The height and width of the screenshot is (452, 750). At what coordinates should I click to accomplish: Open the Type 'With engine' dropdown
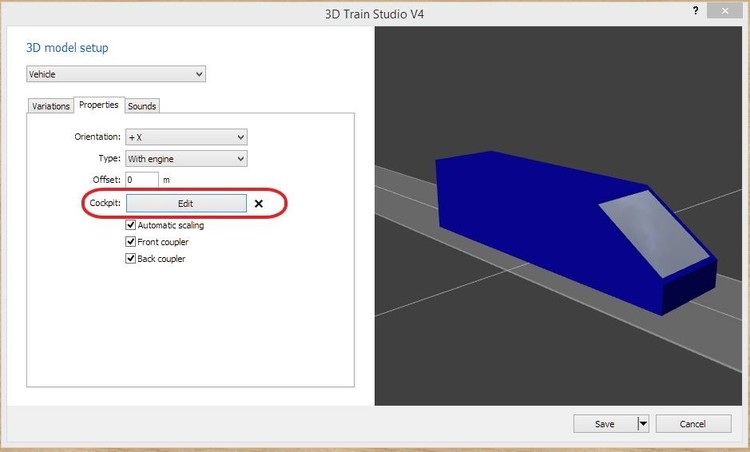(186, 159)
